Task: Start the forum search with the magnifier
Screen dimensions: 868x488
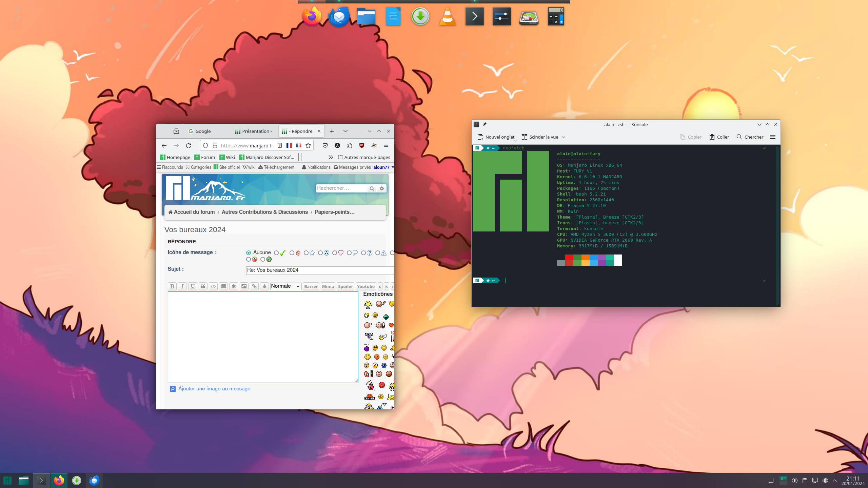Action: [372, 188]
